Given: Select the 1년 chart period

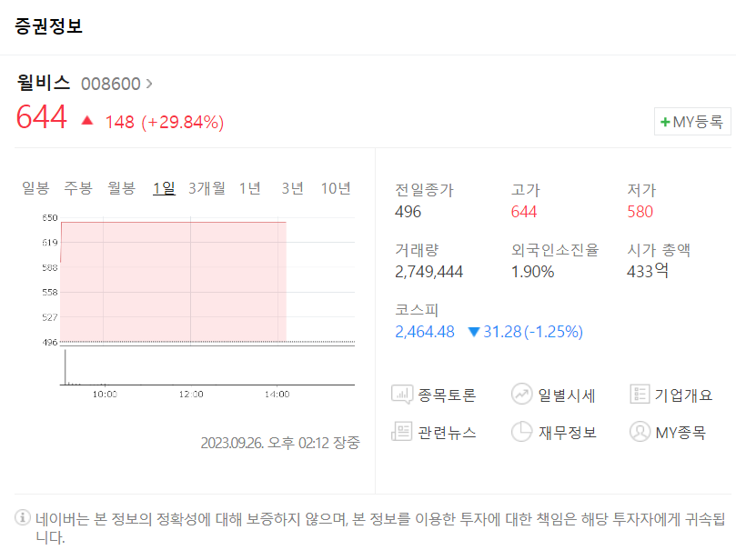Looking at the screenshot, I should point(249,188).
